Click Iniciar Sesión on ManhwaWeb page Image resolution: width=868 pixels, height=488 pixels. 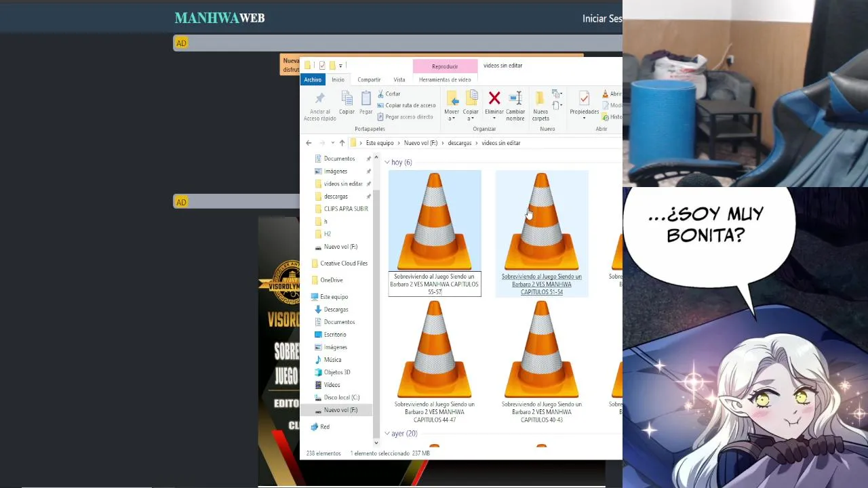point(602,19)
